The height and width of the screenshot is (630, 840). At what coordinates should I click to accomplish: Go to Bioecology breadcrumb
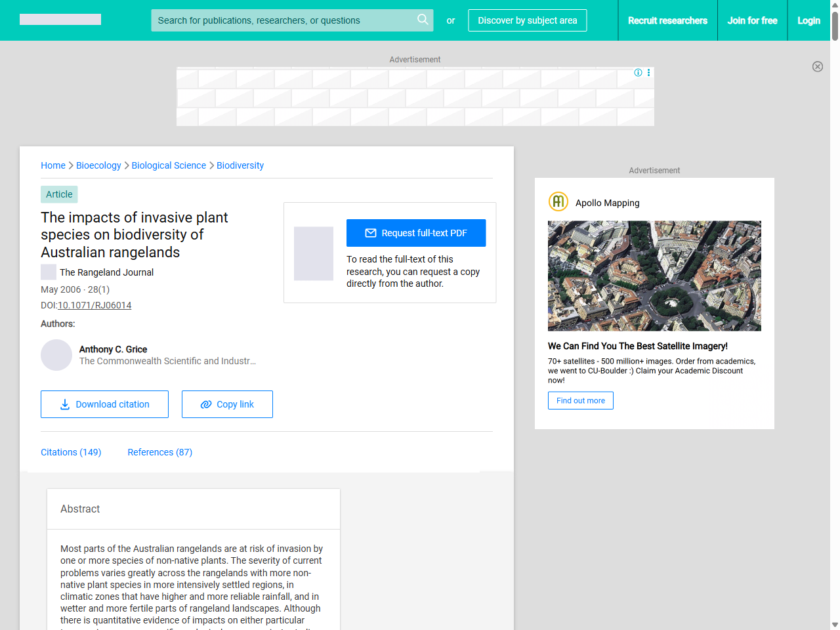(98, 165)
